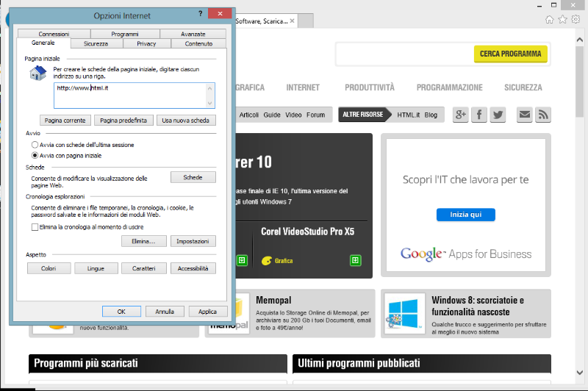Open the Avanzate tab

193,34
